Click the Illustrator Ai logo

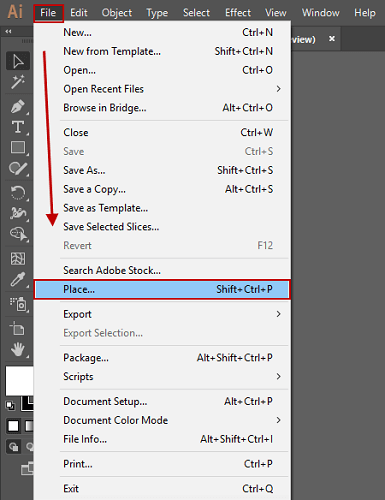click(x=15, y=12)
